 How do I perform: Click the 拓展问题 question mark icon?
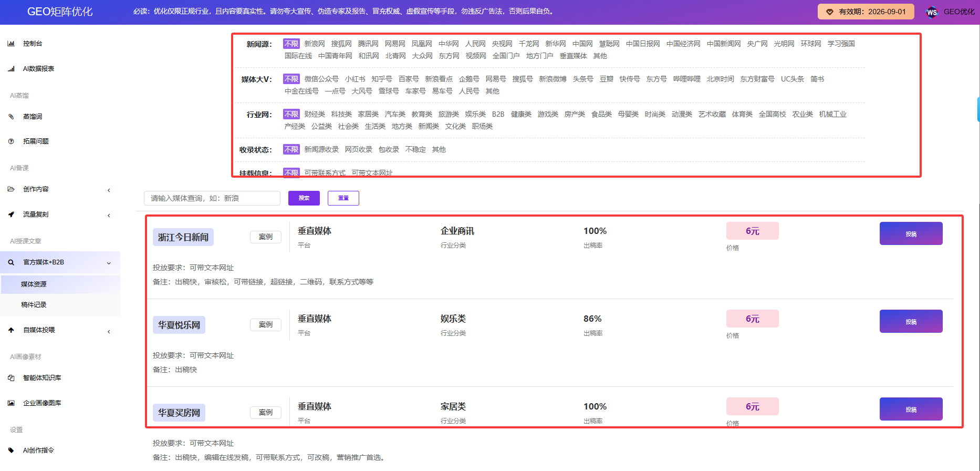point(11,141)
